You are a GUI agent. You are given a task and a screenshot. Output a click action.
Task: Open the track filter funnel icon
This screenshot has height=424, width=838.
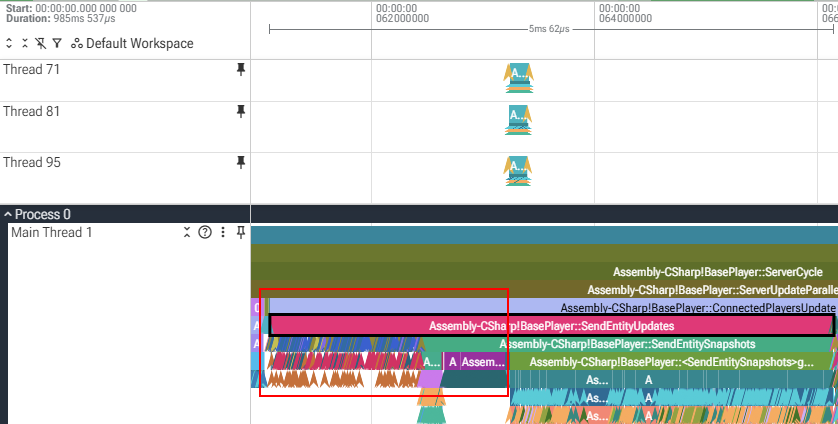tap(57, 43)
